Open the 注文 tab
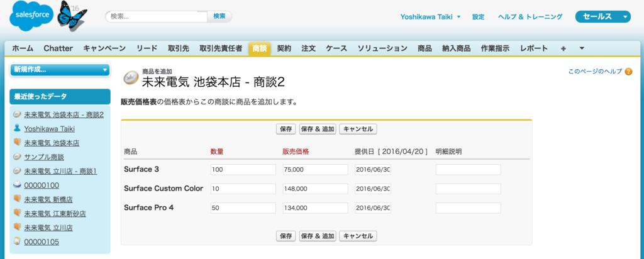Image resolution: width=644 pixels, height=259 pixels. (308, 48)
